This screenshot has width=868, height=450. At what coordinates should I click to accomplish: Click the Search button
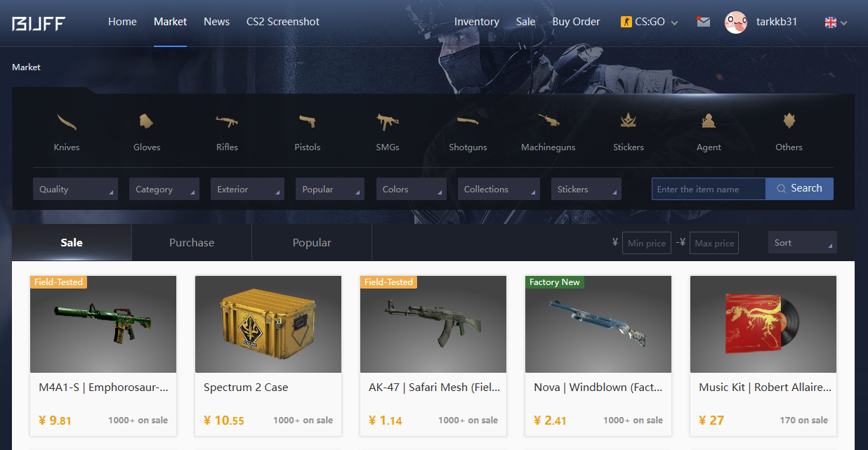click(x=799, y=188)
